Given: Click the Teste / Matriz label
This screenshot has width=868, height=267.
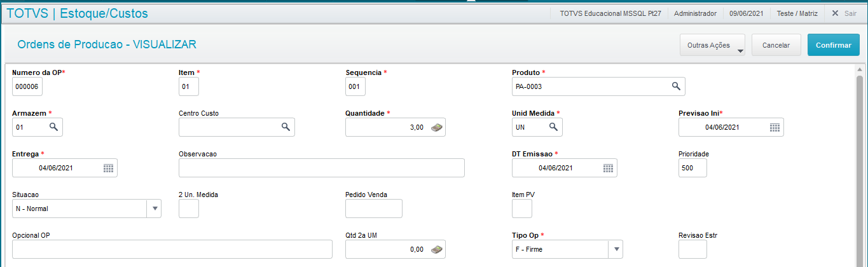Looking at the screenshot, I should click(797, 13).
